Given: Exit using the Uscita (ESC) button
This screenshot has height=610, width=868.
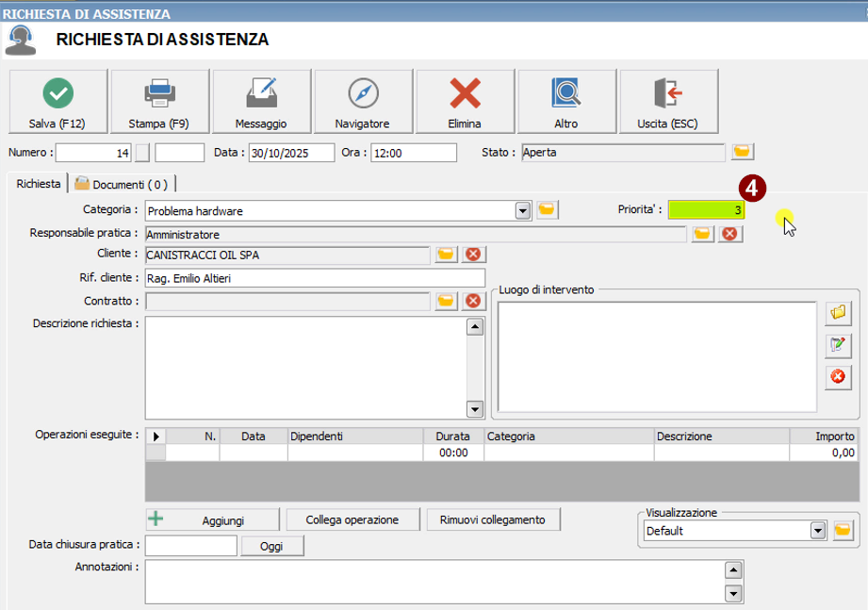Looking at the screenshot, I should 668,102.
